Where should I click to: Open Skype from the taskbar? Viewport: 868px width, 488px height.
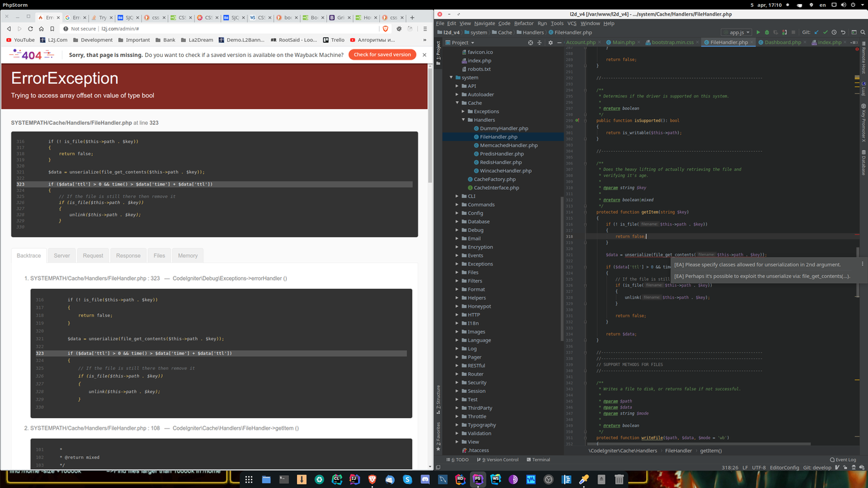click(407, 479)
